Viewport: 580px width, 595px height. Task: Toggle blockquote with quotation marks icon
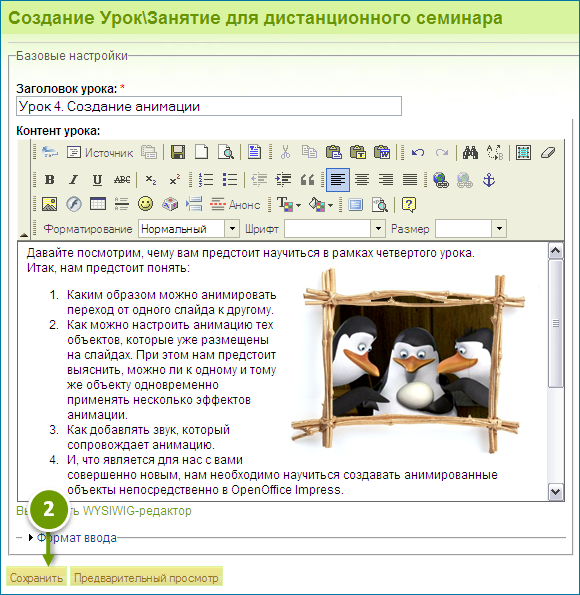pyautogui.click(x=307, y=179)
